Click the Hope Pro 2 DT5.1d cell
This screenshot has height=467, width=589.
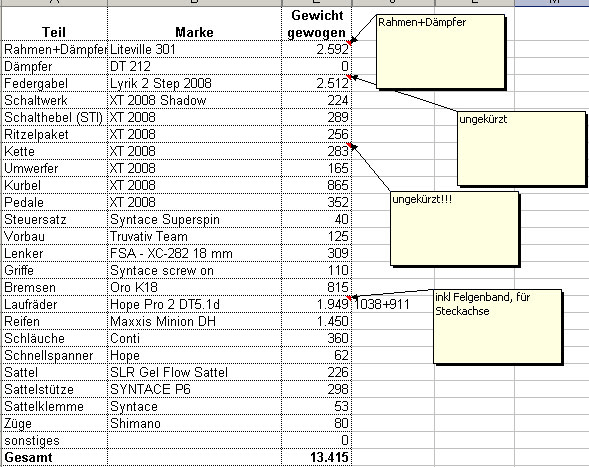195,304
